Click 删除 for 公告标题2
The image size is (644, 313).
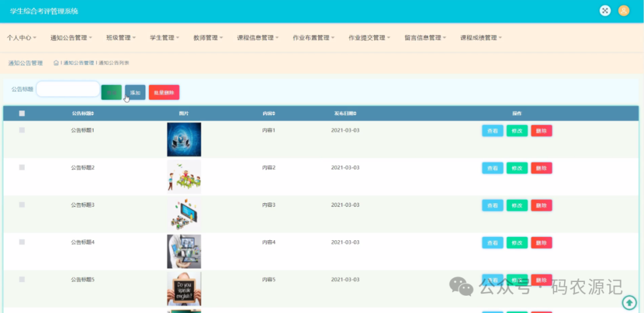541,168
